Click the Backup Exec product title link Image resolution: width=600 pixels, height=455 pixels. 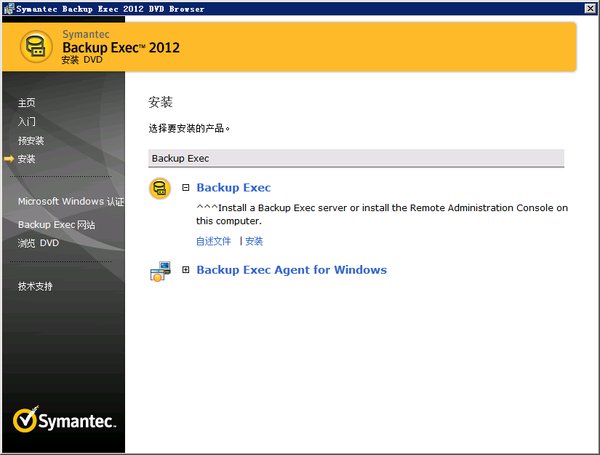tap(233, 188)
